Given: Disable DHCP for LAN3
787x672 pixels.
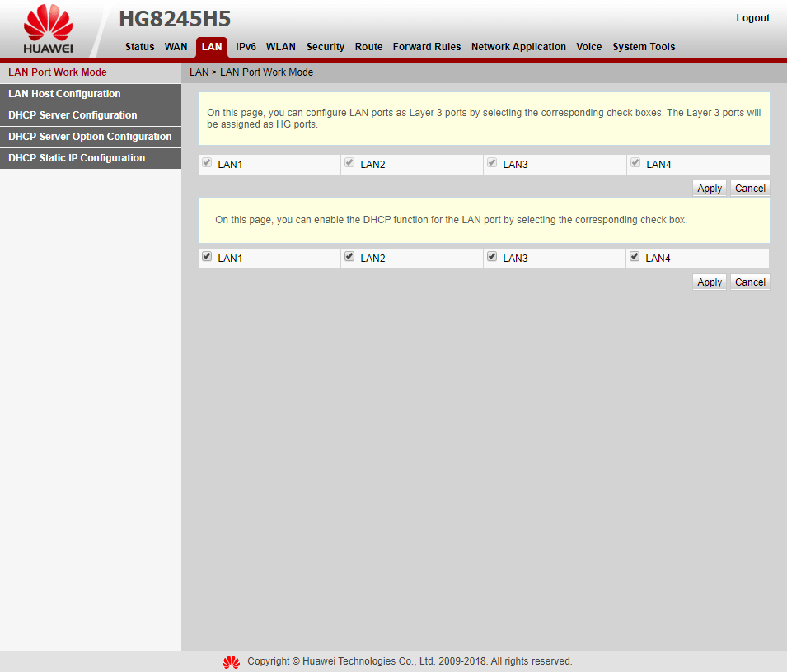Looking at the screenshot, I should coord(492,256).
